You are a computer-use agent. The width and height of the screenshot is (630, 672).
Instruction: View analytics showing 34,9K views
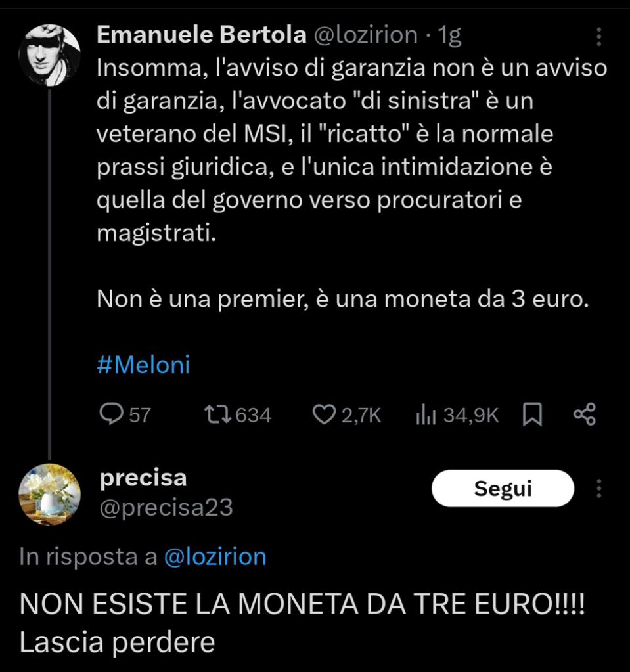427,414
